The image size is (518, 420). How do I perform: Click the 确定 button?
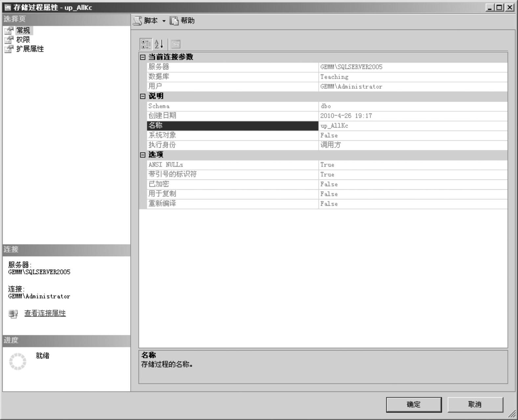414,405
